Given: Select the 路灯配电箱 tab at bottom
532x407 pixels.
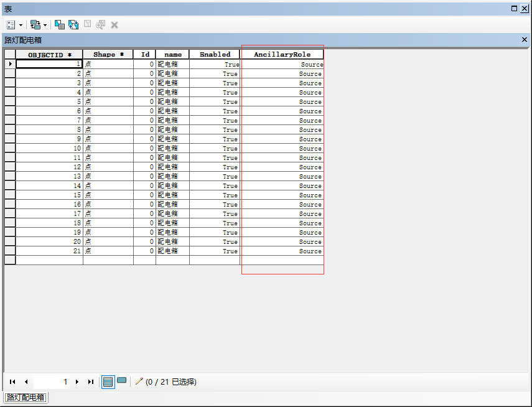Looking at the screenshot, I should [26, 398].
